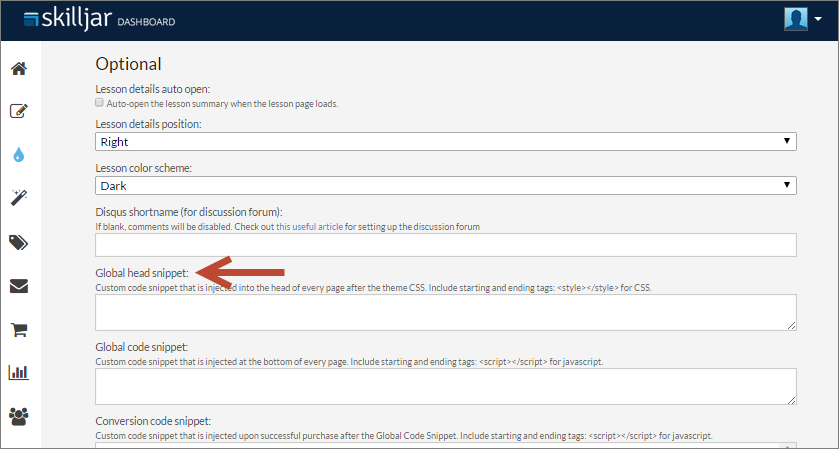Viewport: 839px width, 449px height.
Task: Open the users group sidebar icon
Action: 19,416
